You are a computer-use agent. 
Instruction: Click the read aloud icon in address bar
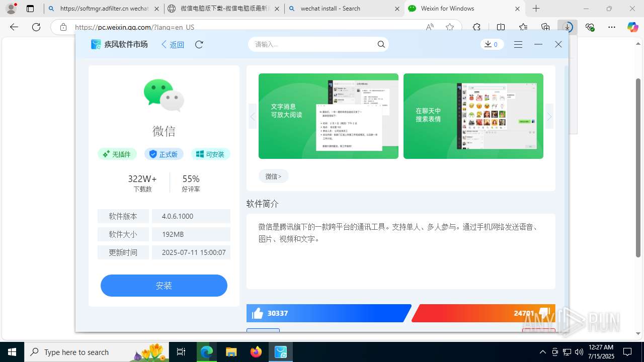point(430,27)
